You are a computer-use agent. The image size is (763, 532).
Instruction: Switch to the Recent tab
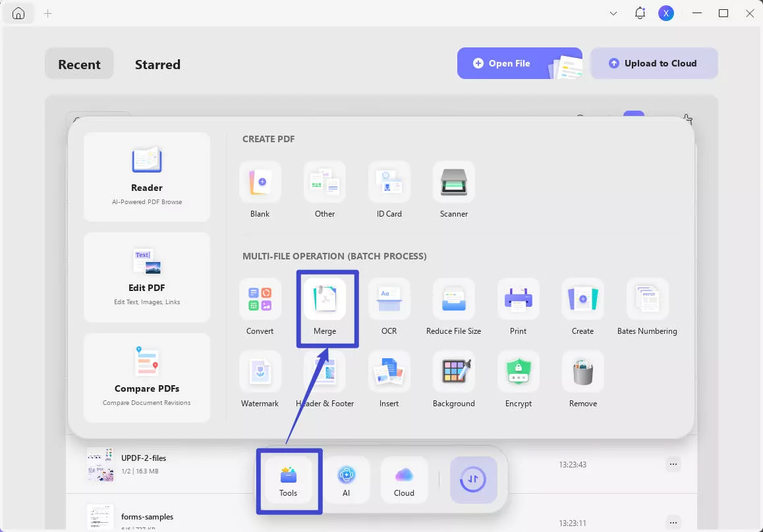79,64
